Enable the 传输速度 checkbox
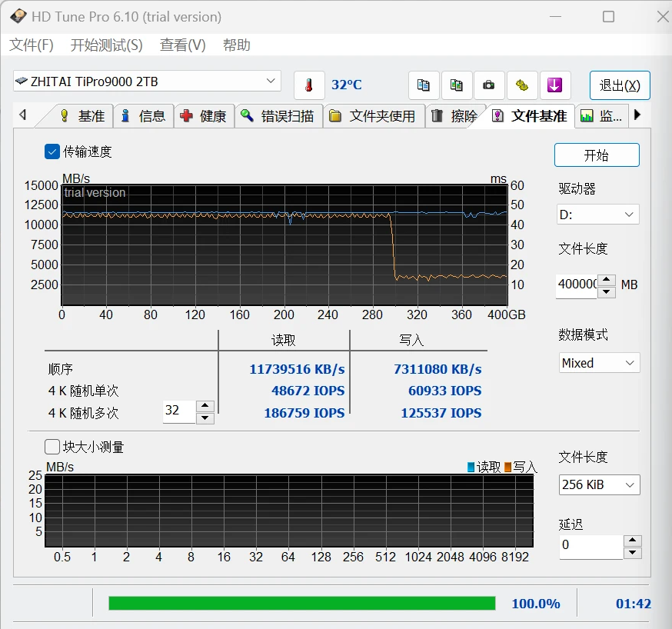Image resolution: width=672 pixels, height=629 pixels. click(x=52, y=151)
